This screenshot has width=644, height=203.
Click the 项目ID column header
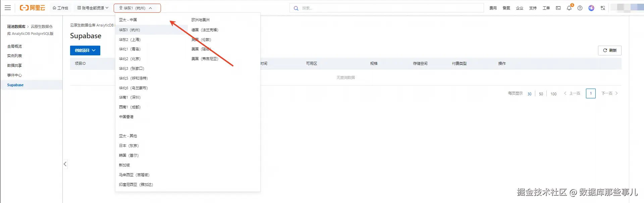[80, 63]
